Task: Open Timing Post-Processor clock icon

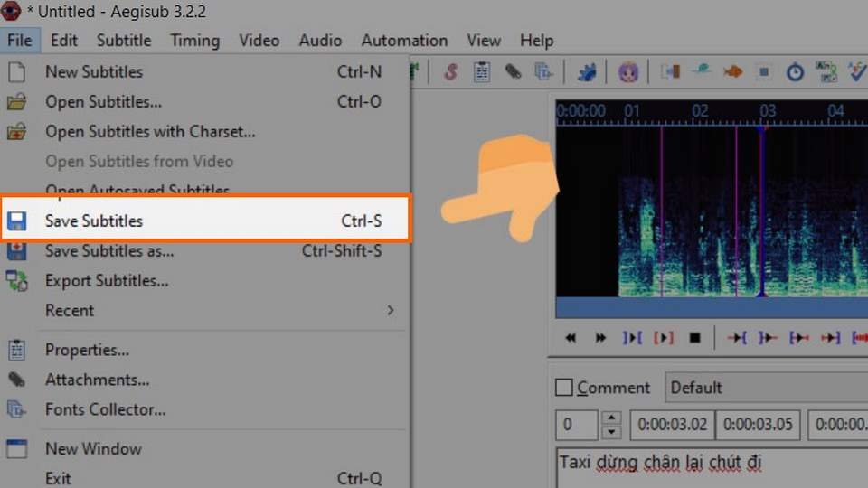Action: [x=795, y=72]
